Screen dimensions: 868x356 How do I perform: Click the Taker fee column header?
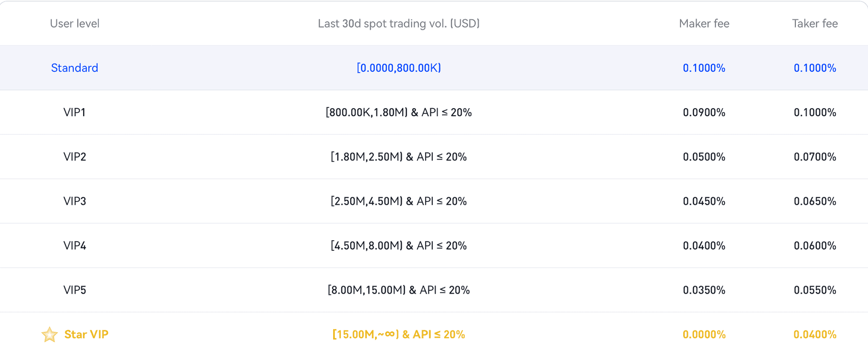[x=815, y=23]
